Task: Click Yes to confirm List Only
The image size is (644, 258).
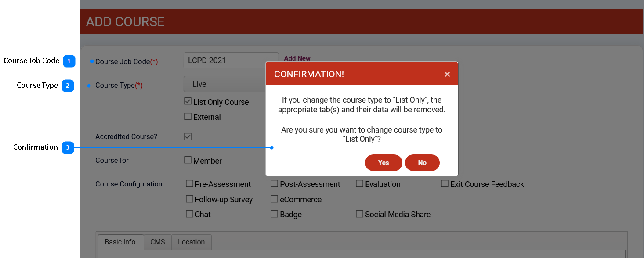Action: coord(383,163)
